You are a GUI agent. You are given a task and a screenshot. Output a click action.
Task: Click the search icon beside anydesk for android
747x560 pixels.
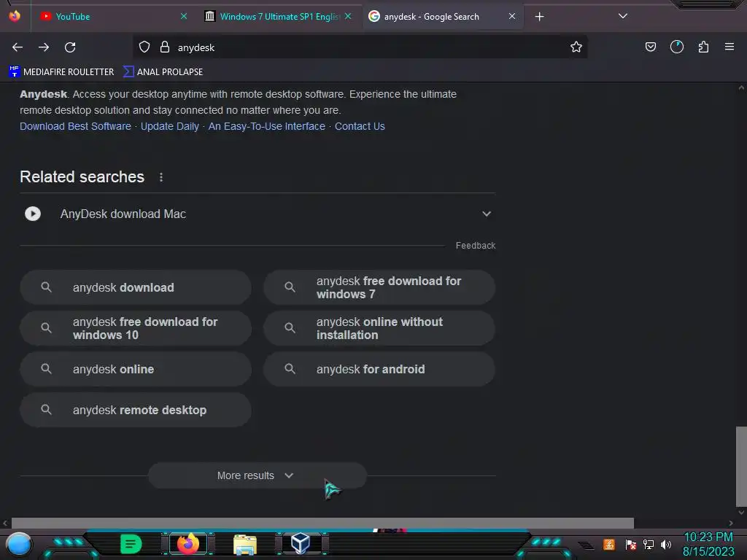(x=290, y=368)
